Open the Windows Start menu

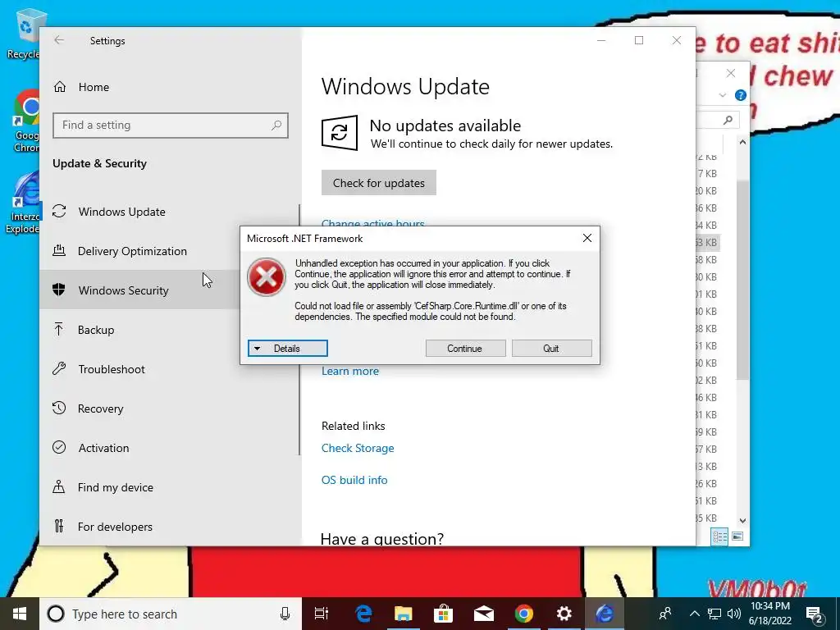(x=20, y=614)
